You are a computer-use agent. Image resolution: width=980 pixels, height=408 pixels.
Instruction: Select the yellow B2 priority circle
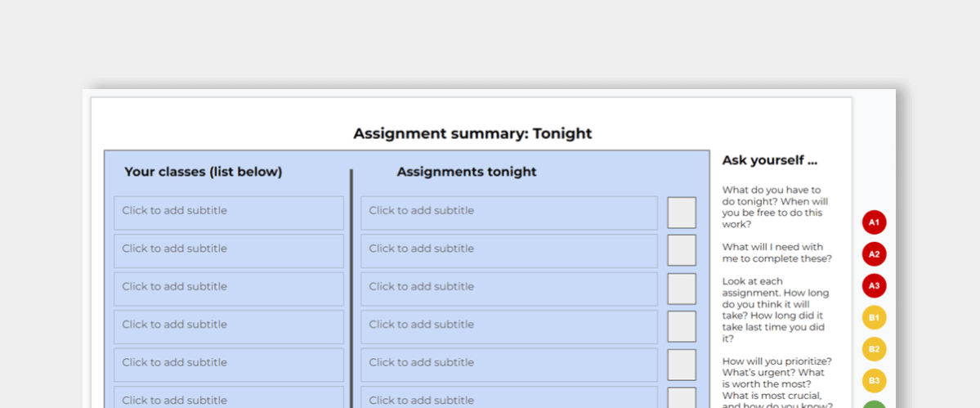tap(875, 349)
